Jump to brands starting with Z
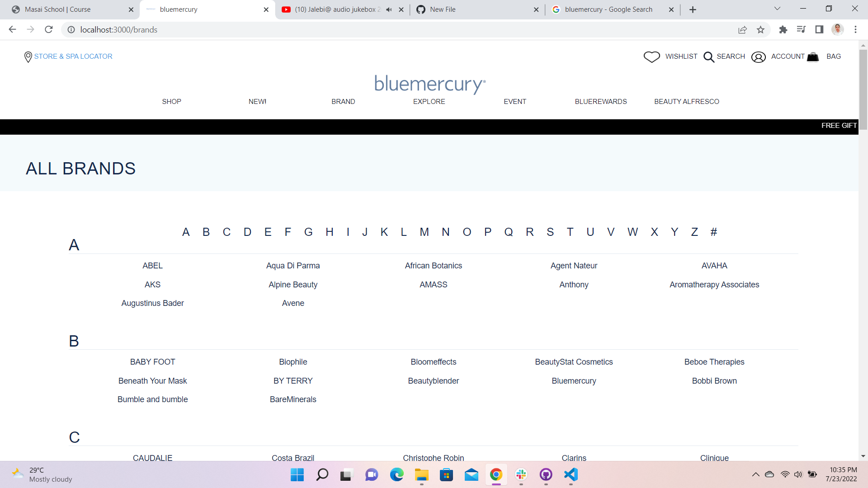 click(694, 231)
